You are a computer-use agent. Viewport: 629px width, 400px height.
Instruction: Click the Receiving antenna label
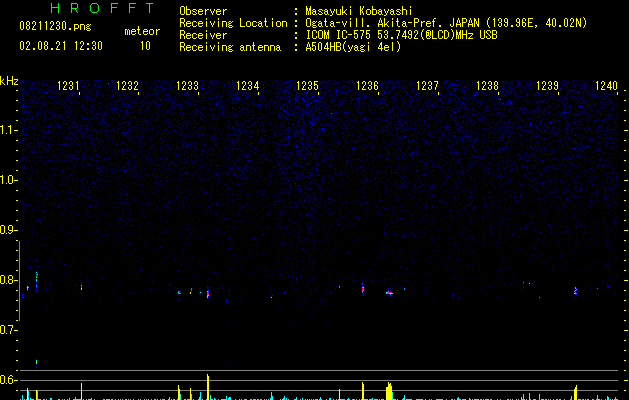point(230,47)
